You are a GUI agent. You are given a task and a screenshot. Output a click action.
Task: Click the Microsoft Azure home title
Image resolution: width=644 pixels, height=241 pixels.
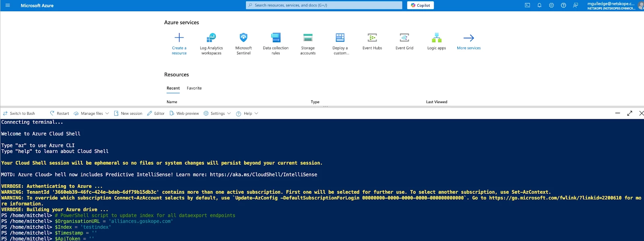[x=37, y=6]
